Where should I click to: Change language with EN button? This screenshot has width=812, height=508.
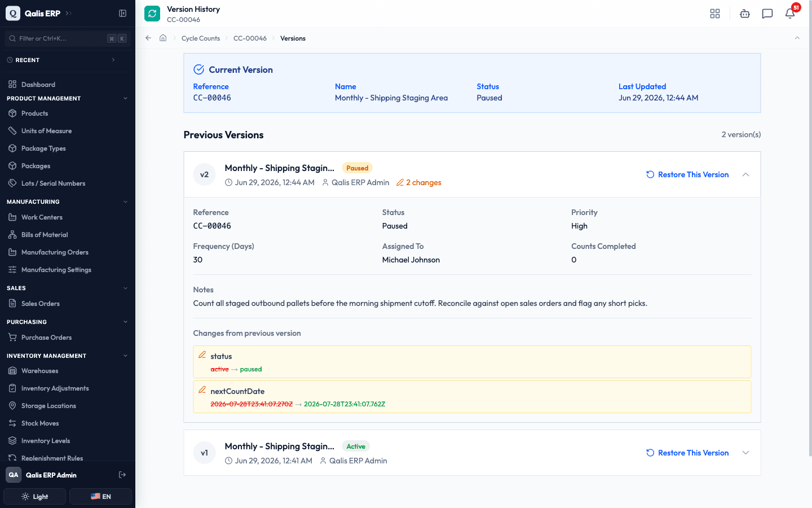(x=100, y=497)
